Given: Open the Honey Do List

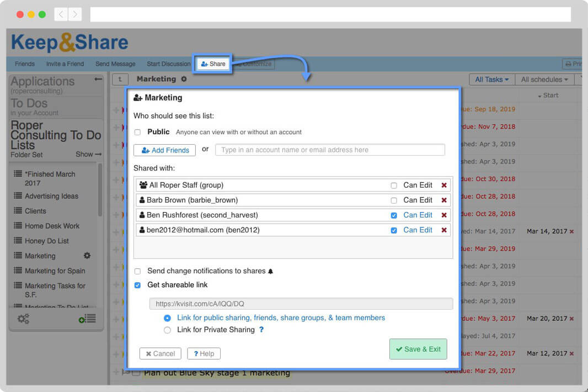Looking at the screenshot, I should (x=46, y=241).
